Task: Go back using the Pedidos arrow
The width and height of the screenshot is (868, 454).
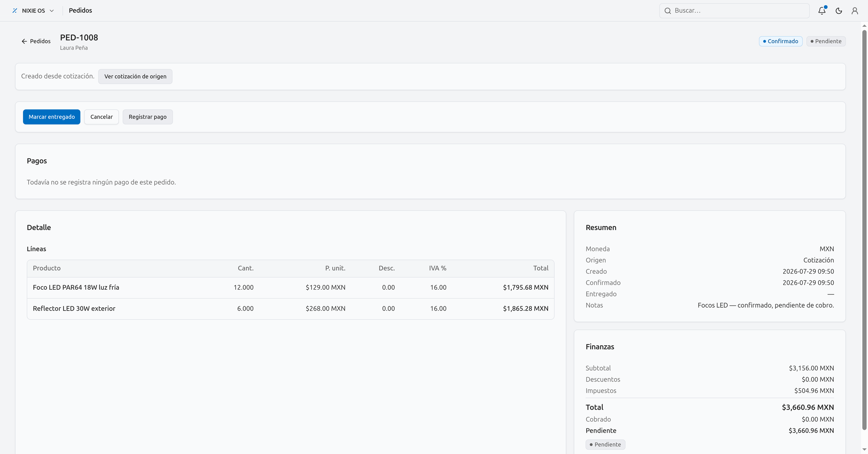Action: pyautogui.click(x=36, y=41)
